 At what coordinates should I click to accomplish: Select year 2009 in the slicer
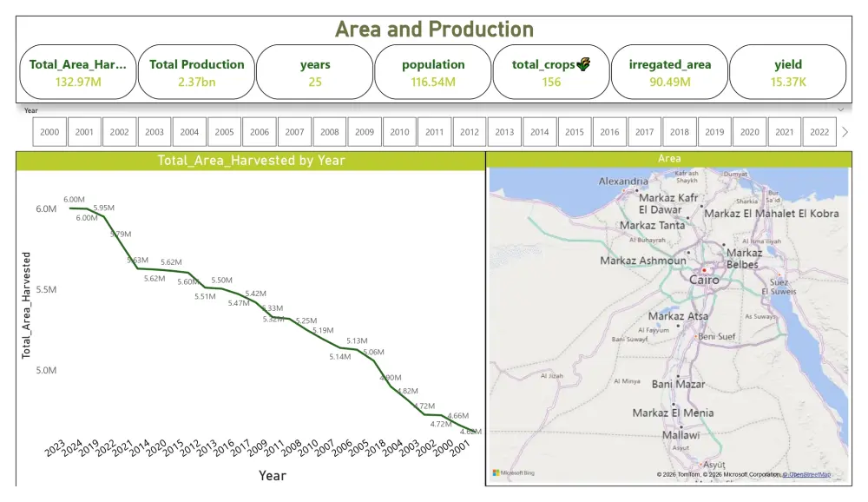tap(365, 132)
